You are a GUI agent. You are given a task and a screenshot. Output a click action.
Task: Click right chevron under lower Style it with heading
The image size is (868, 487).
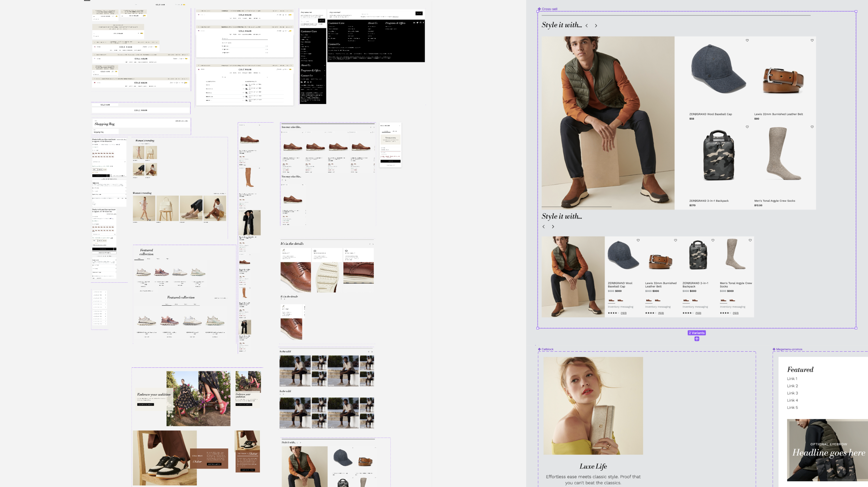click(553, 227)
